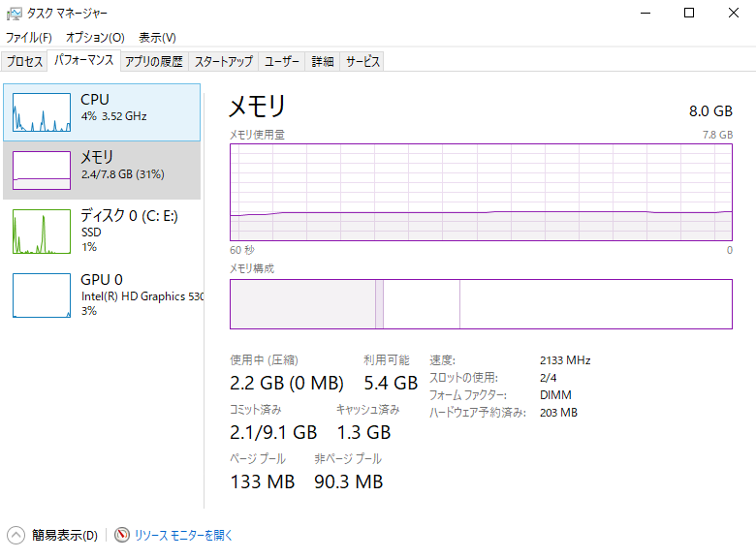Click the '2.4/7.8 GB (31%)' text
The height and width of the screenshot is (559, 756).
[123, 174]
